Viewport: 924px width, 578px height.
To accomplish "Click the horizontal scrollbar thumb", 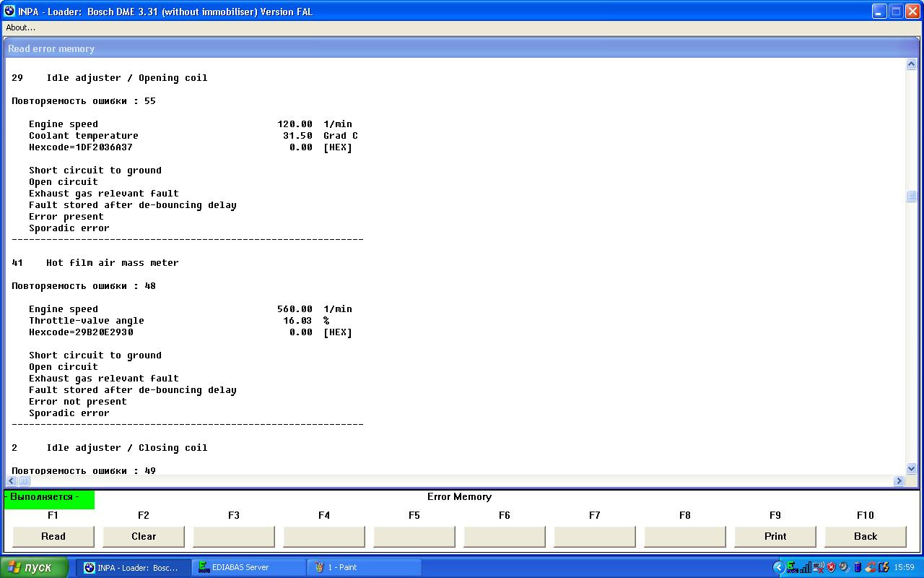I will (x=24, y=480).
